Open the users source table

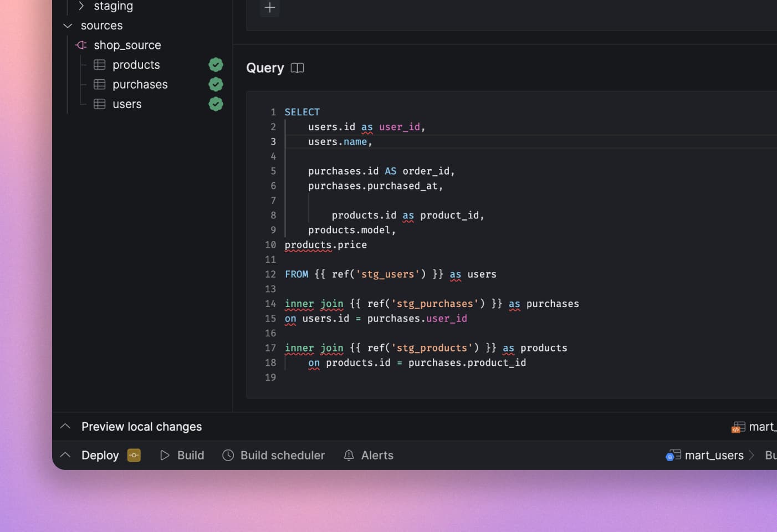(x=127, y=104)
